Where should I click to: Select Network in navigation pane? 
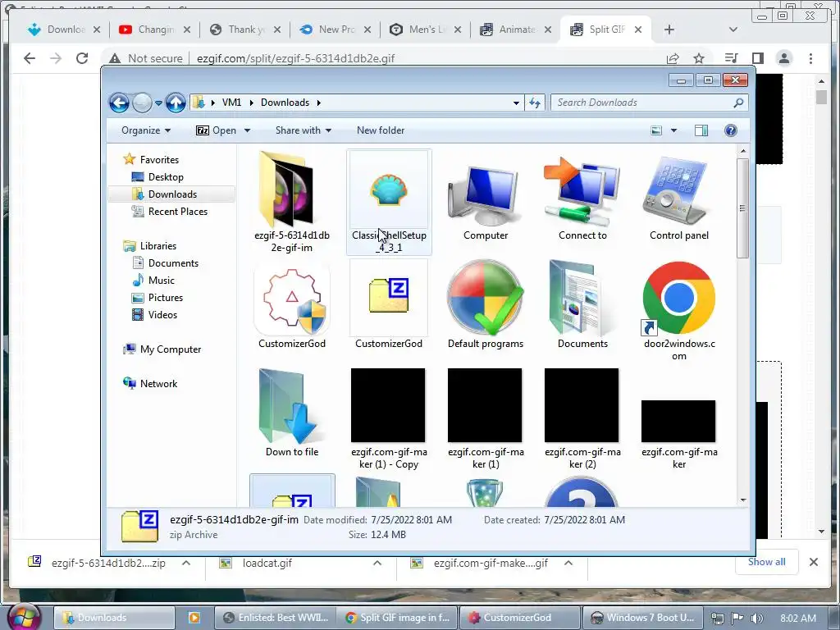point(158,384)
